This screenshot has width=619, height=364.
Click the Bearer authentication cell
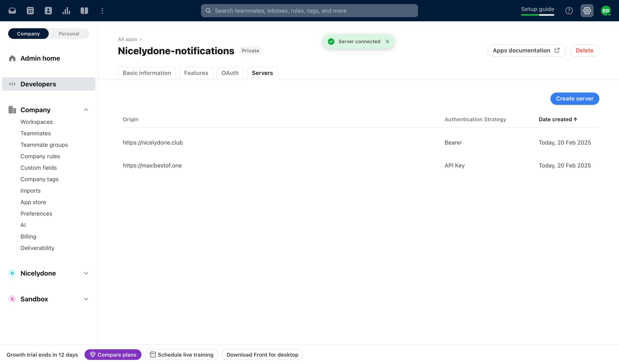(453, 143)
